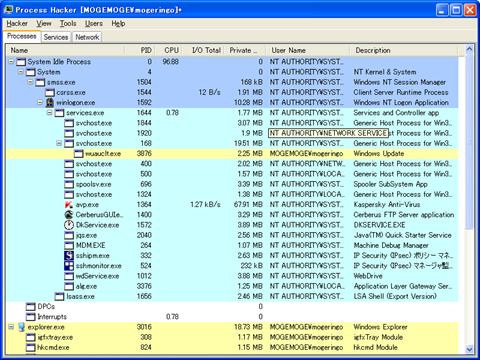This screenshot has height=360, width=480.
Task: Select the svchost.exe PID 1324 row
Action: click(x=232, y=194)
